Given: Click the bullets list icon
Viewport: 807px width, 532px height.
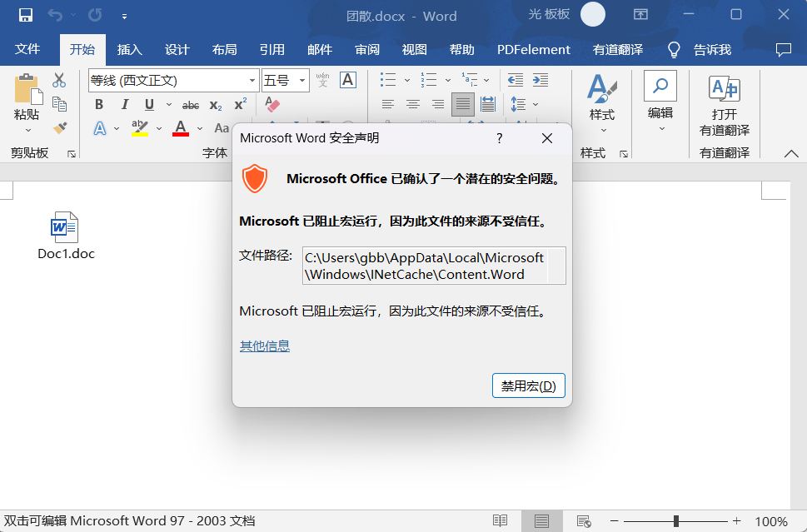Looking at the screenshot, I should point(388,80).
